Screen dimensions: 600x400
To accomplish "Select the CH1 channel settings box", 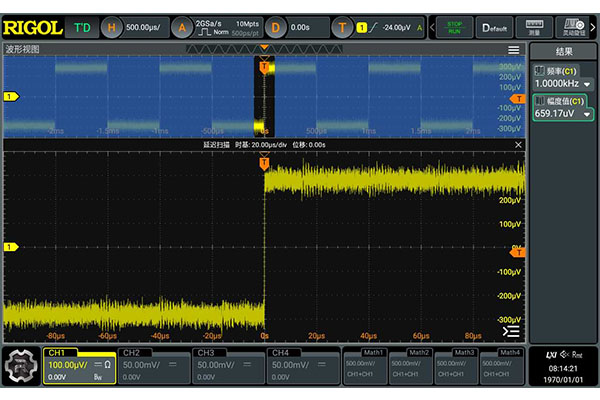I will [79, 365].
